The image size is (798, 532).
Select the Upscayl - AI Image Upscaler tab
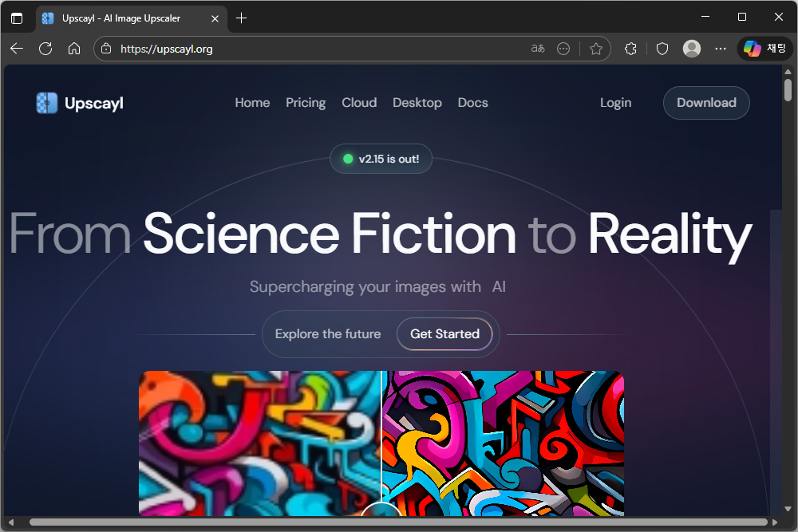coord(132,19)
